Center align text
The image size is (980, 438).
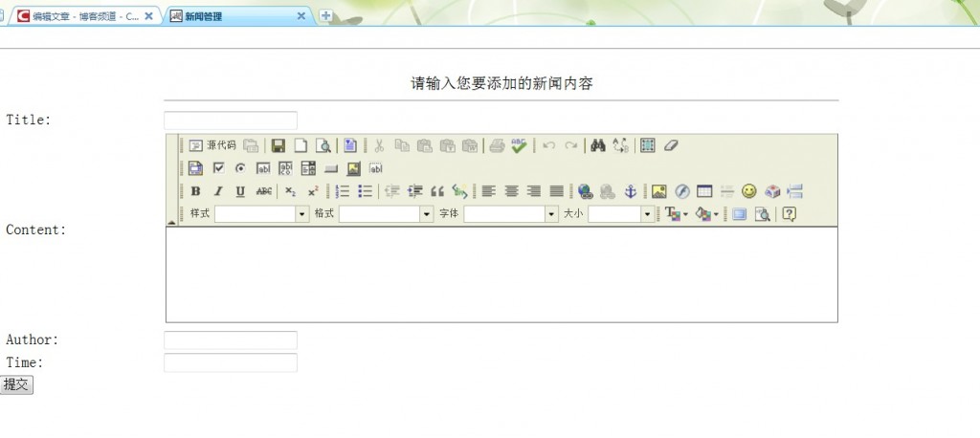tap(511, 191)
